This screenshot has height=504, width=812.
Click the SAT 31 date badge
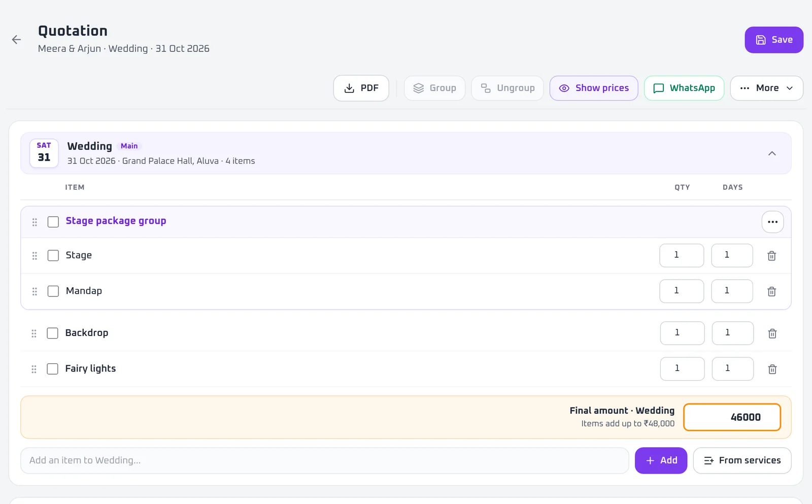coord(44,153)
